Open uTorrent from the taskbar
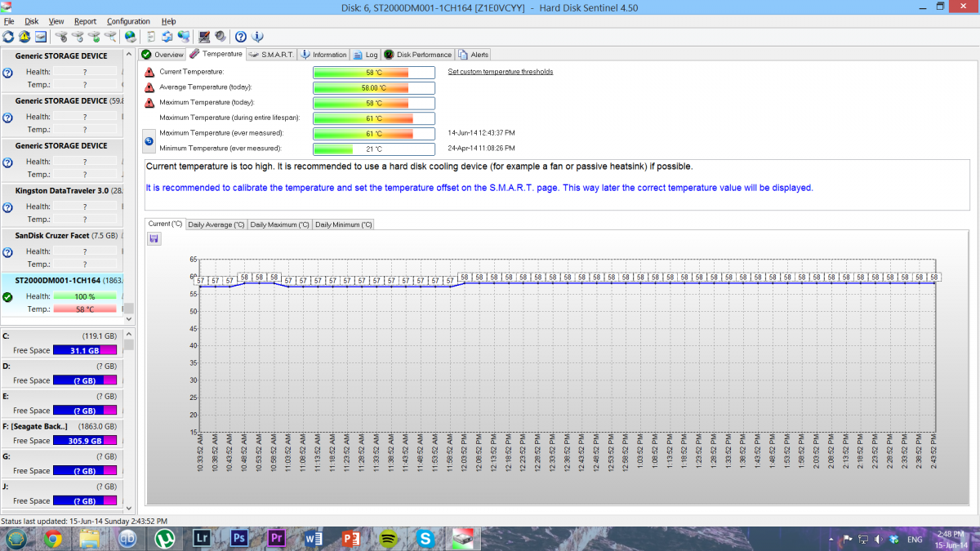The width and height of the screenshot is (980, 551). click(x=165, y=539)
